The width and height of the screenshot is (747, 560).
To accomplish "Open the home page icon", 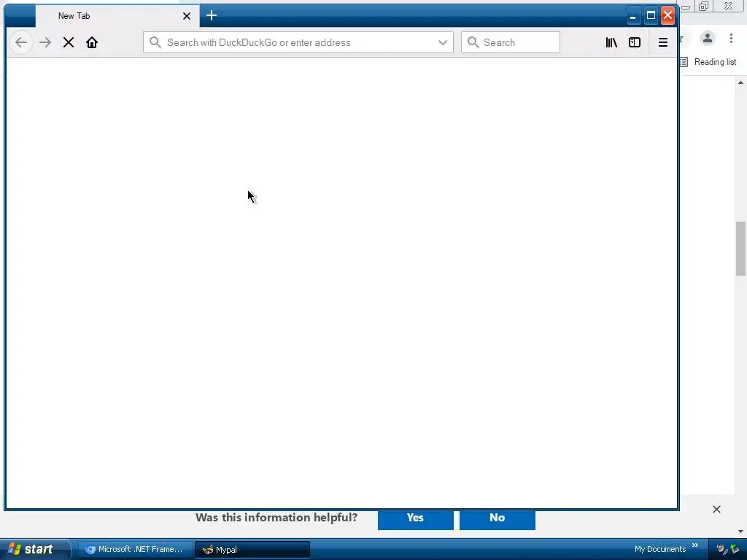I will (x=92, y=42).
